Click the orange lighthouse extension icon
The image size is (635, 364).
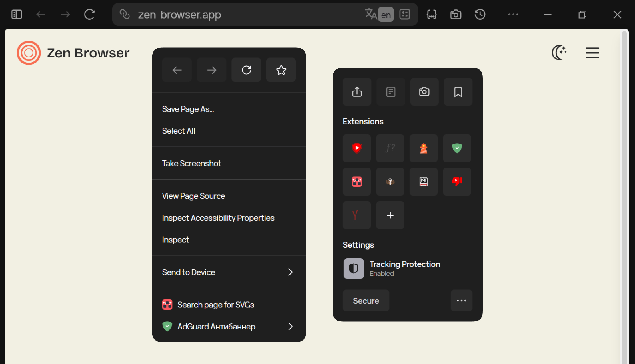(423, 148)
